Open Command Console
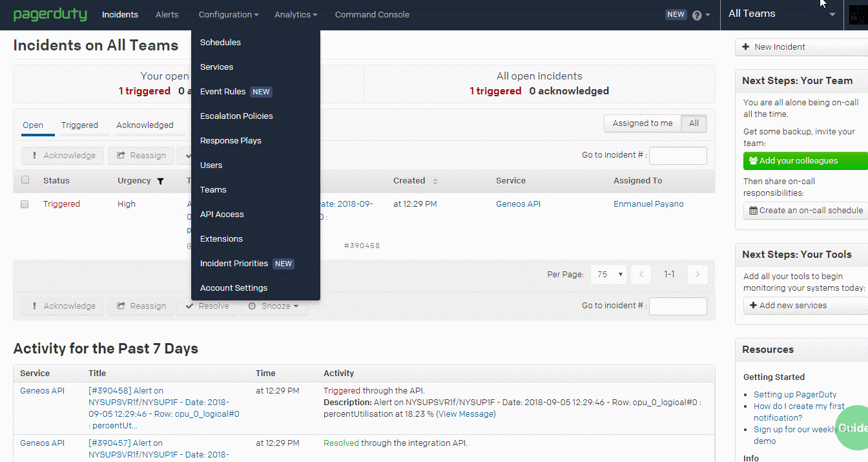The height and width of the screenshot is (462, 868). click(372, 14)
